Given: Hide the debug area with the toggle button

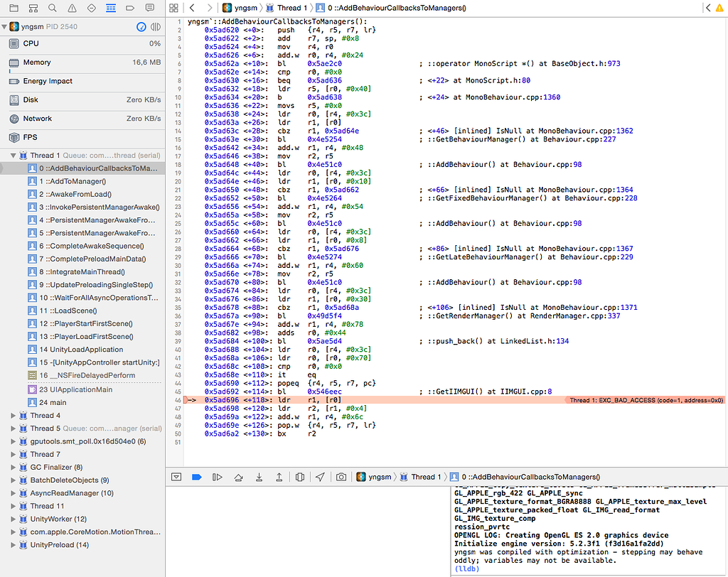Looking at the screenshot, I should 176,477.
